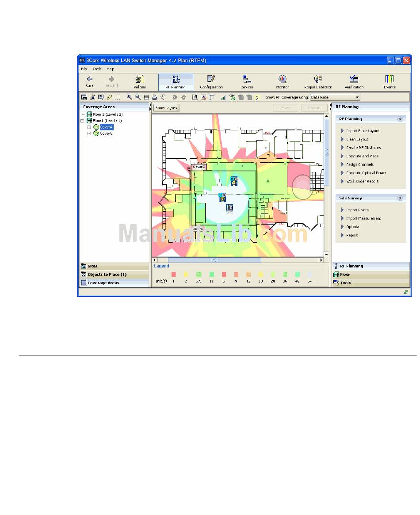The image size is (420, 515).
Task: Click the ruler measure tool icon
Action: (x=109, y=97)
